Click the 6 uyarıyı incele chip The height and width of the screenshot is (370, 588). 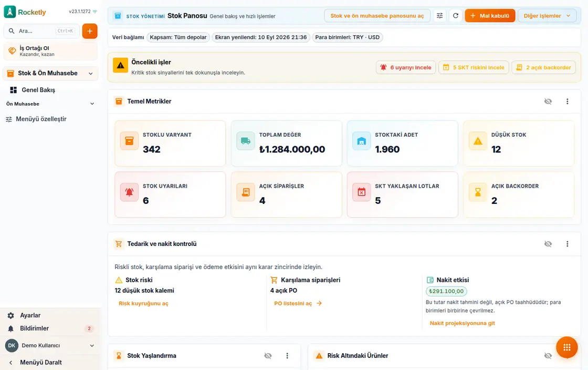406,68
